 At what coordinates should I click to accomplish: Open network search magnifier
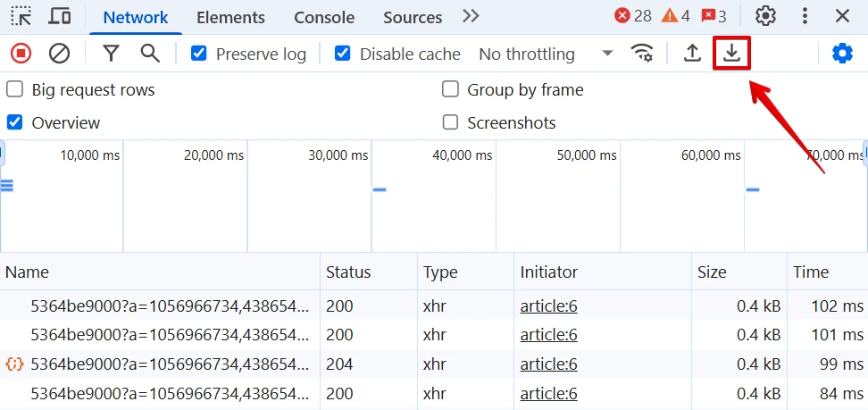(x=150, y=54)
